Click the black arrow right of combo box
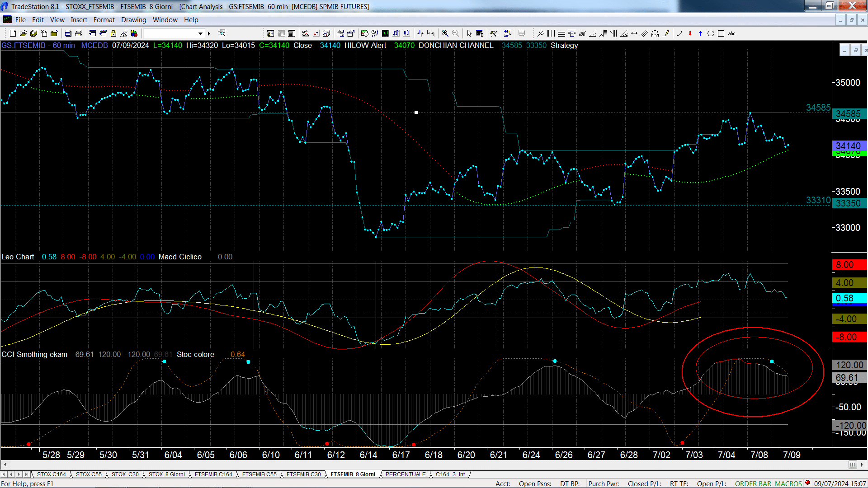 click(x=209, y=33)
